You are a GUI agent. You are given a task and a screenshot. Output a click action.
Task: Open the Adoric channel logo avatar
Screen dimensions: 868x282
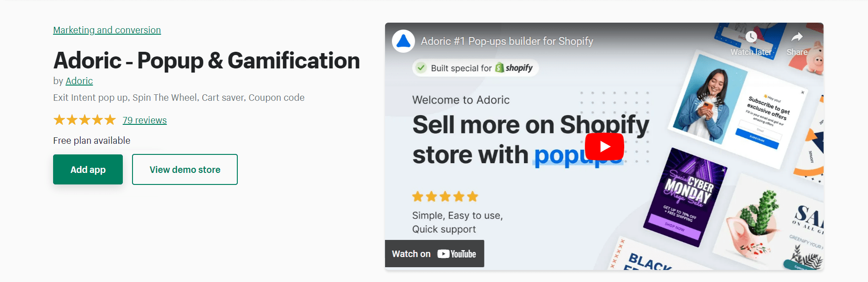pyautogui.click(x=403, y=41)
